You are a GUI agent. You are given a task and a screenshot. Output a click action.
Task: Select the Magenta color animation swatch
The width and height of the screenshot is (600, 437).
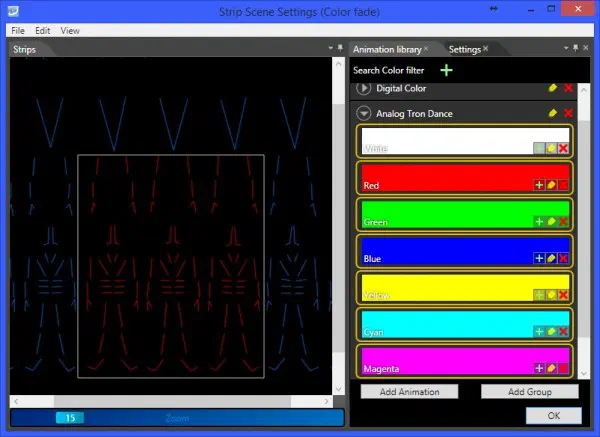(465, 361)
